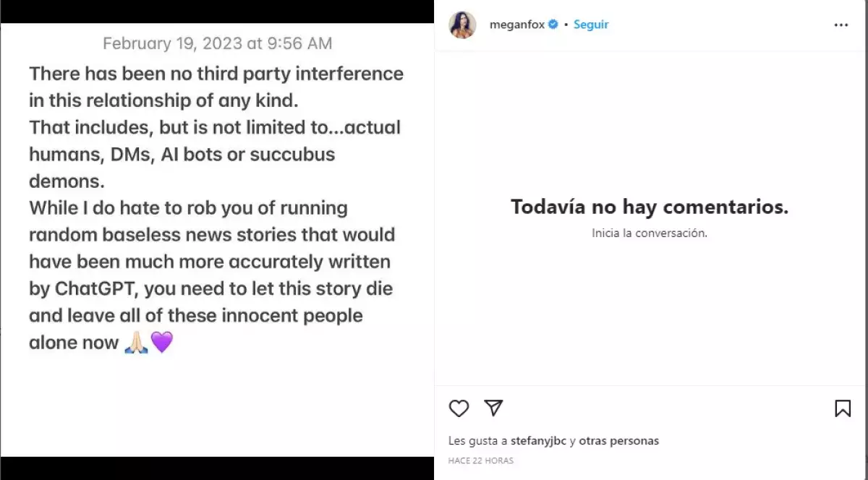Save the post with the bookmark icon
The image size is (868, 480).
[x=843, y=408]
